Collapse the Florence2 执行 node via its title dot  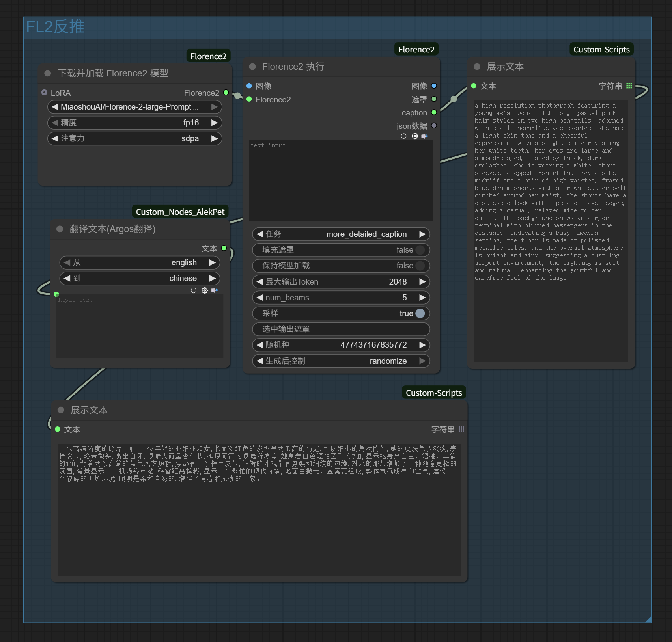252,67
